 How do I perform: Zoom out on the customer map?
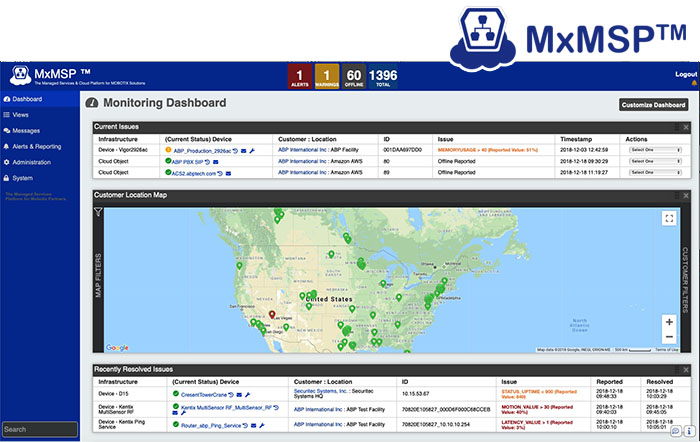point(669,337)
